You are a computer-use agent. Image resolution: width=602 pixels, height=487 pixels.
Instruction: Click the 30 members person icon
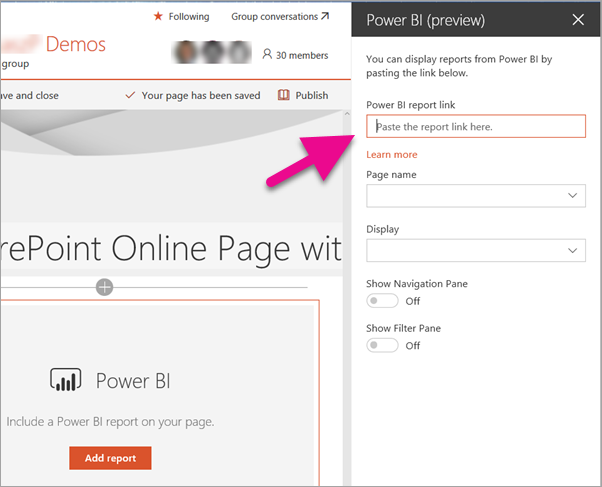[x=267, y=54]
